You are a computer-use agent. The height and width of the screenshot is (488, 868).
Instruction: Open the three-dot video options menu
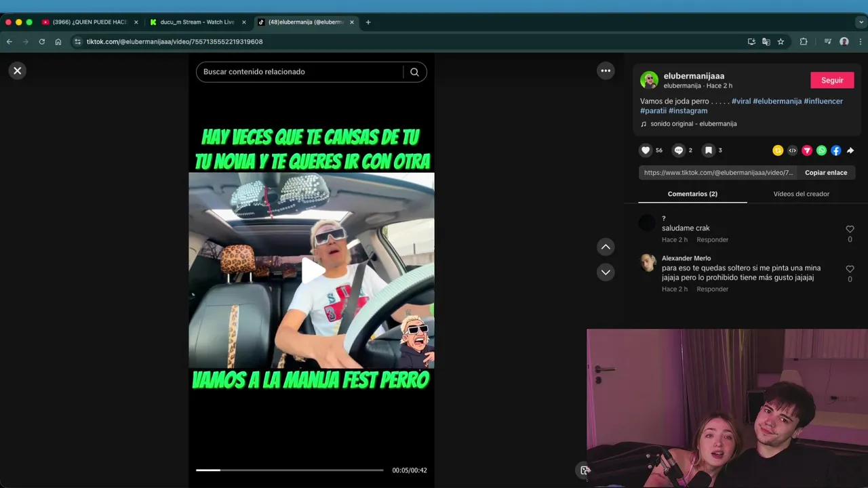[x=606, y=70]
